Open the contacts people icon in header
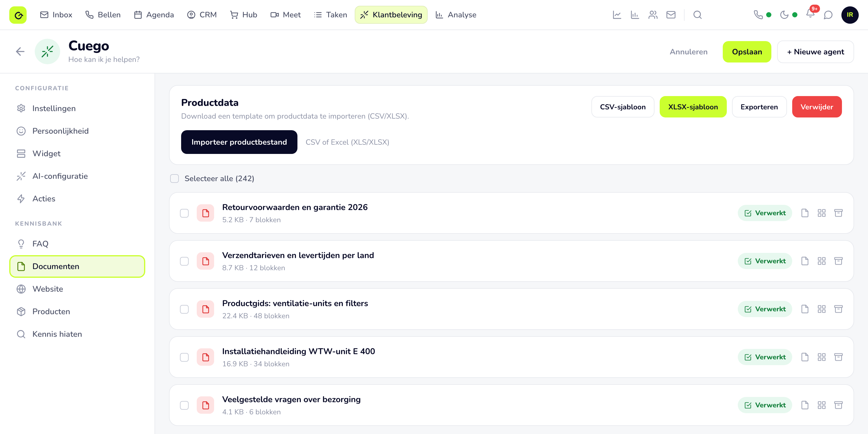Viewport: 868px width, 434px height. point(653,15)
